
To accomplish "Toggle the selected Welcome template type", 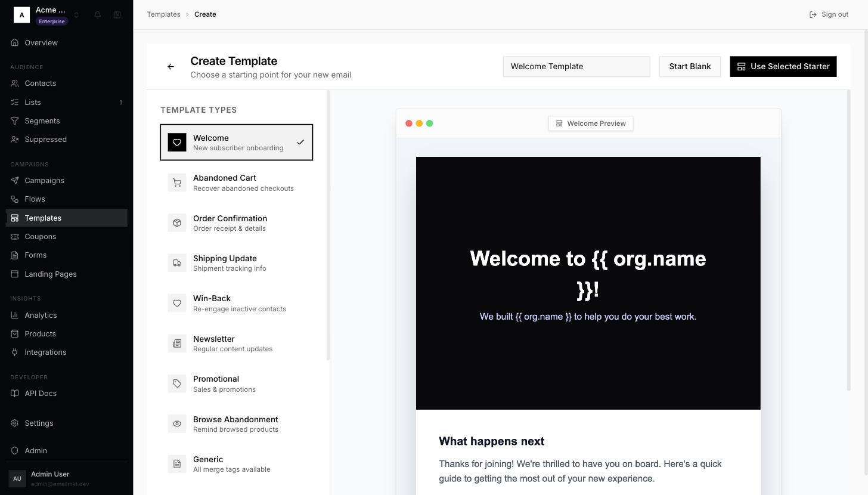I will (x=237, y=143).
